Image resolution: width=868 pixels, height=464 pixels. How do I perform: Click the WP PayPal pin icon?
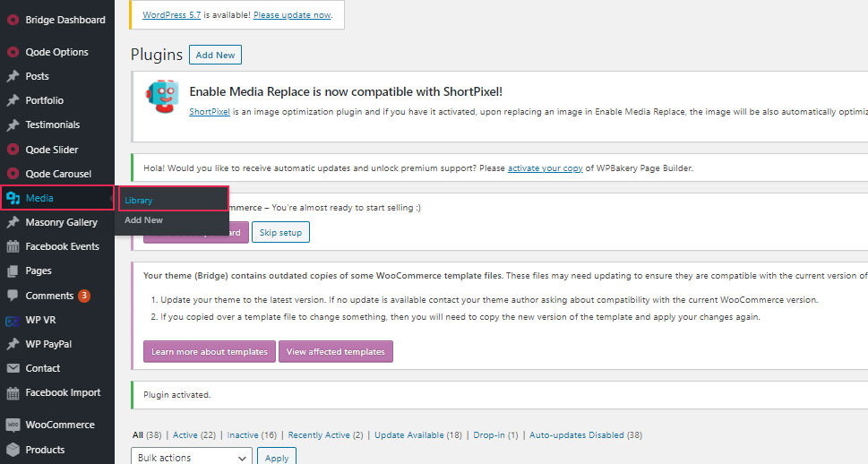coord(13,344)
